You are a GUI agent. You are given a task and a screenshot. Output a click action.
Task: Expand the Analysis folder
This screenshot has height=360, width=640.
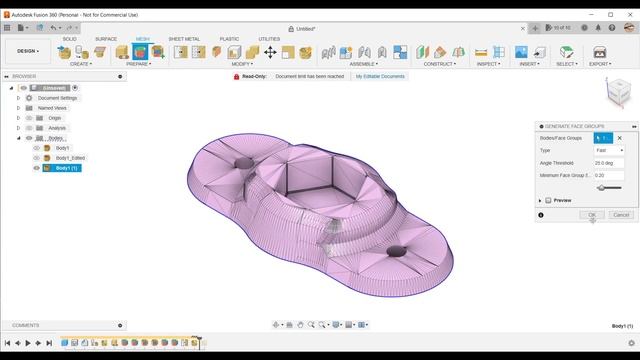click(x=18, y=128)
